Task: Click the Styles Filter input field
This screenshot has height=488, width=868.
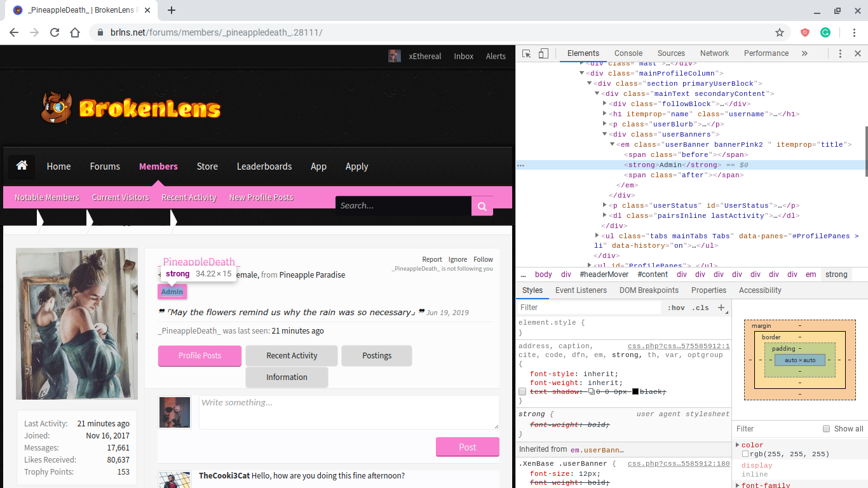Action: click(x=590, y=308)
